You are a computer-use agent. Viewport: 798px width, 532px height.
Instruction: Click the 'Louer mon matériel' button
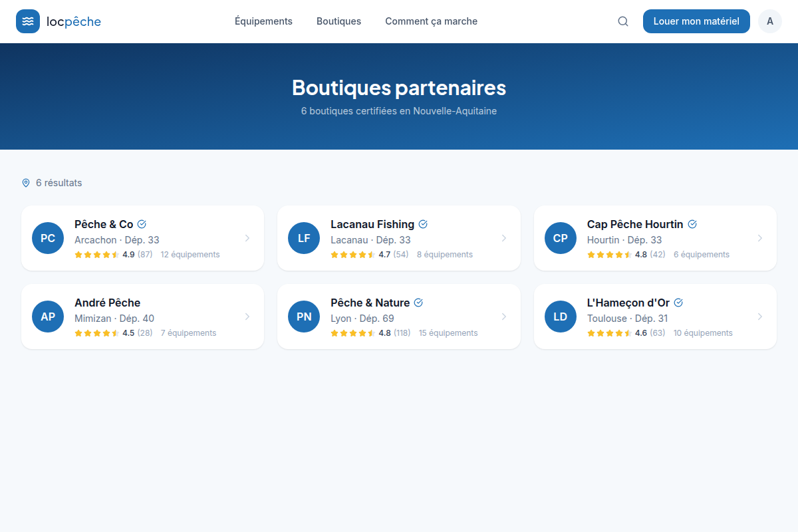click(x=696, y=21)
